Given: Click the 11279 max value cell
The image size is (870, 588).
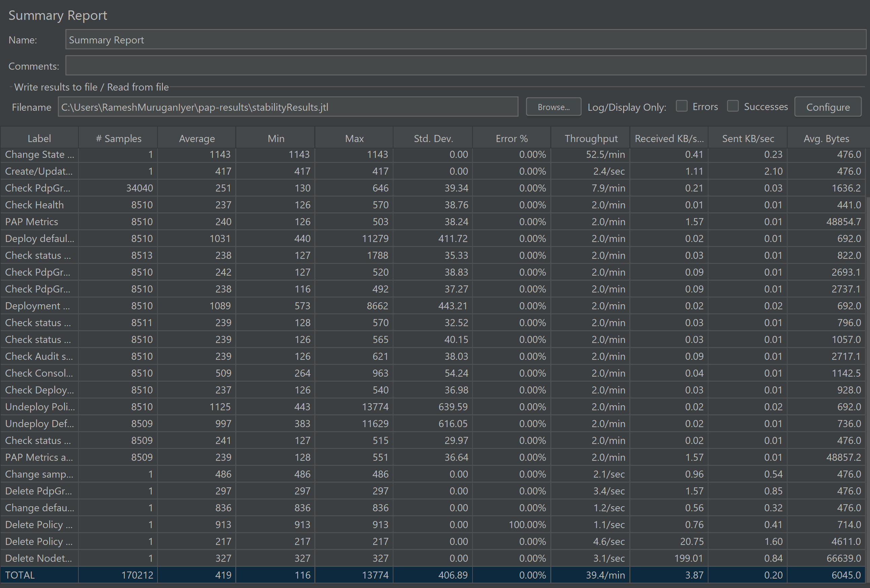Looking at the screenshot, I should pos(354,239).
